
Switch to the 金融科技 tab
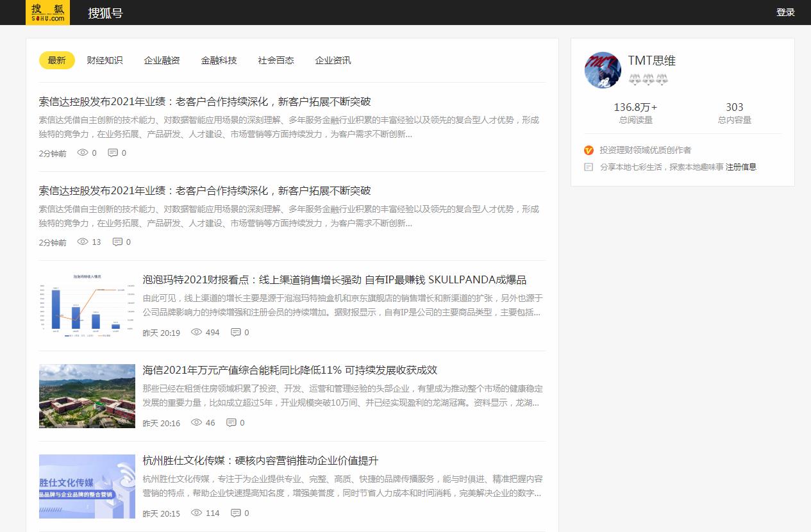coord(219,60)
